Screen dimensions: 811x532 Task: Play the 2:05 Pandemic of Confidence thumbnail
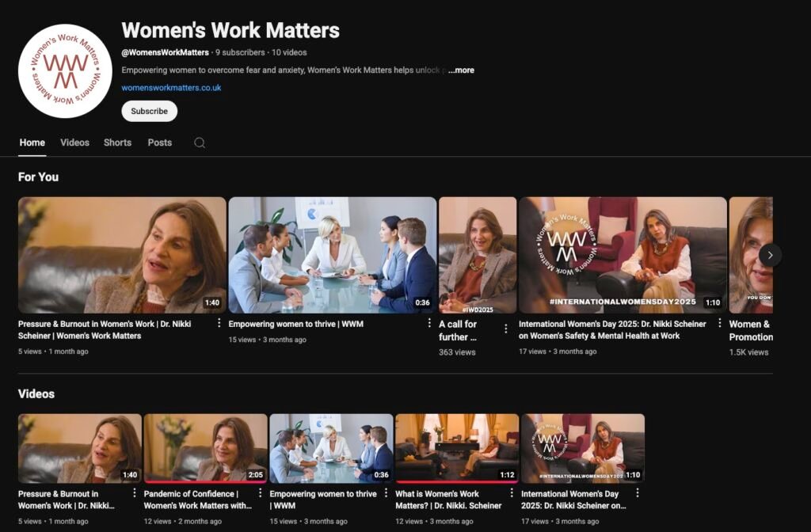(205, 448)
